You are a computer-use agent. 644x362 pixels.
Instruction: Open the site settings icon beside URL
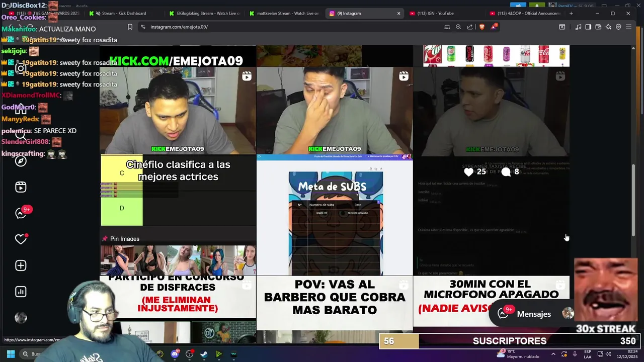point(143,27)
